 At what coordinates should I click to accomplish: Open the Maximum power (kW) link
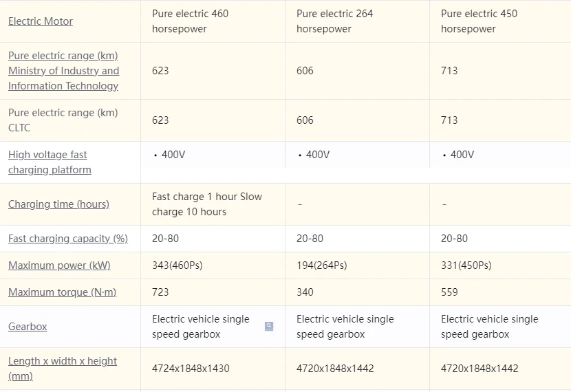(59, 265)
